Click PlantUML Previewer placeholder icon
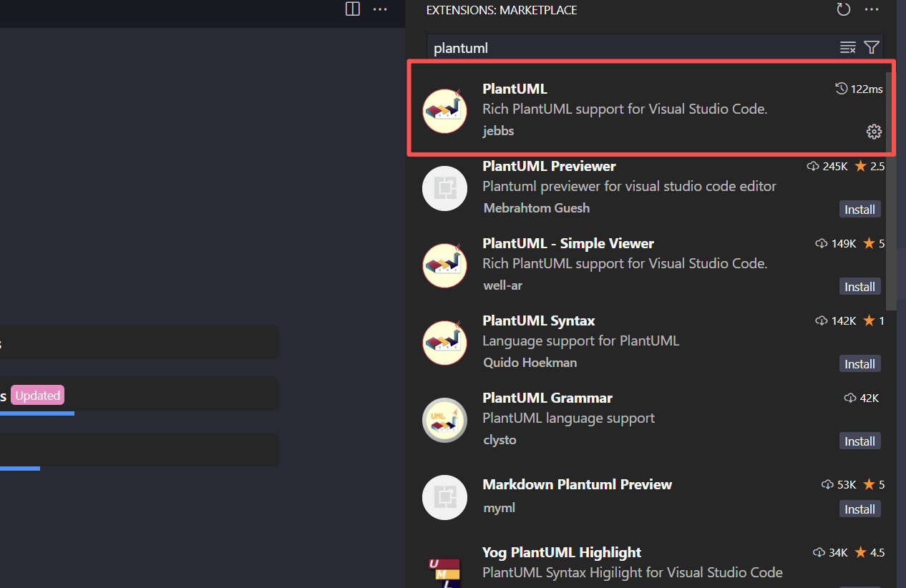 coord(444,188)
